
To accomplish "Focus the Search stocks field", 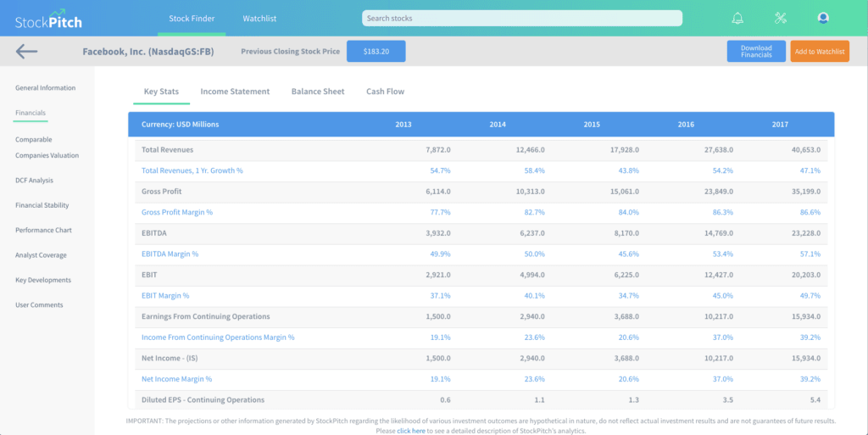I will tap(521, 18).
